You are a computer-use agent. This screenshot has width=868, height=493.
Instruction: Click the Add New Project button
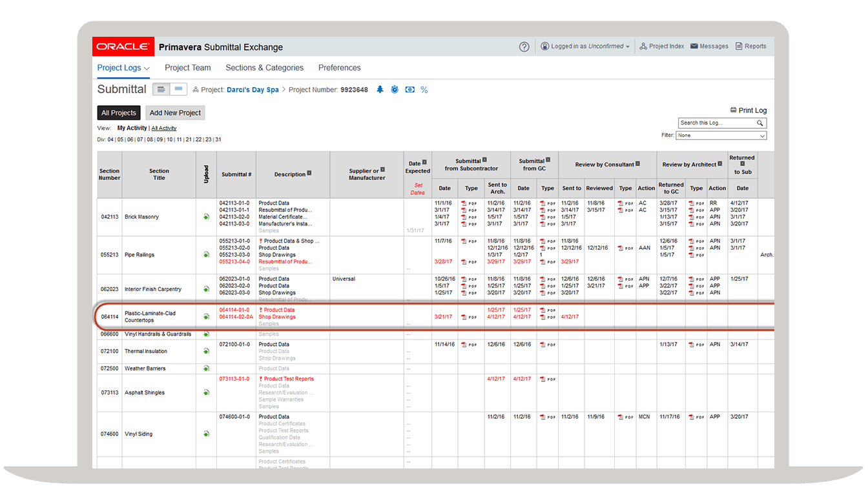tap(175, 112)
